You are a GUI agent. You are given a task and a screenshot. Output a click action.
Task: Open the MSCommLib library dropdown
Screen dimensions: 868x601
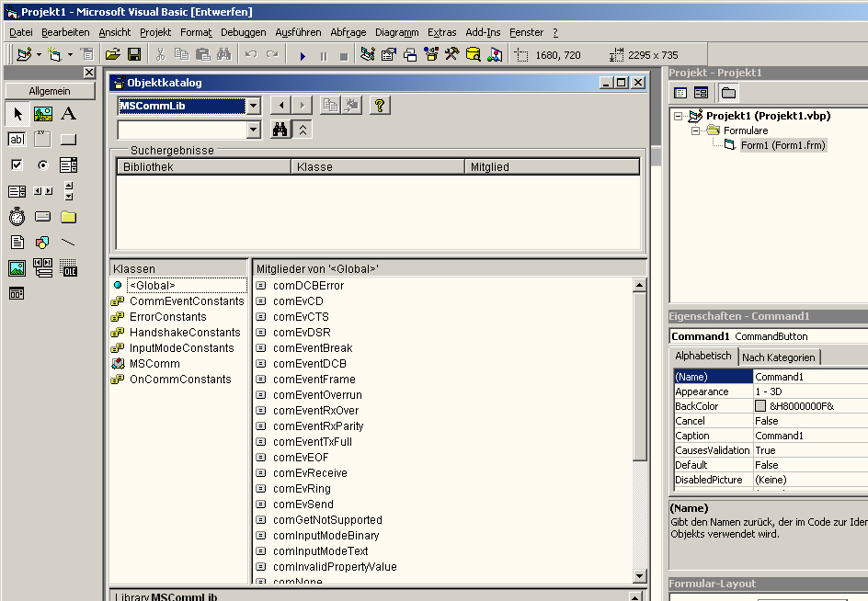(x=253, y=105)
